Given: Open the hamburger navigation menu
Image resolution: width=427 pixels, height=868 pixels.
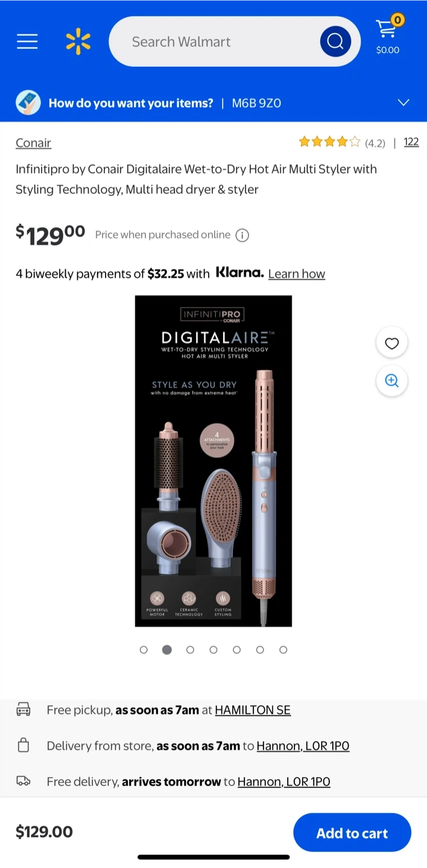Looking at the screenshot, I should pyautogui.click(x=27, y=42).
